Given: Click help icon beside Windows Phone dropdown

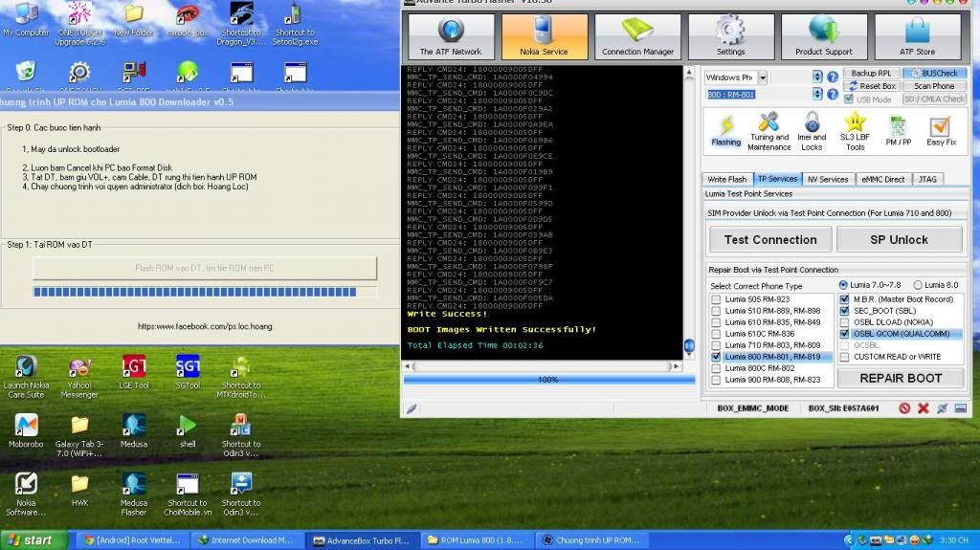Looking at the screenshot, I should (x=833, y=77).
